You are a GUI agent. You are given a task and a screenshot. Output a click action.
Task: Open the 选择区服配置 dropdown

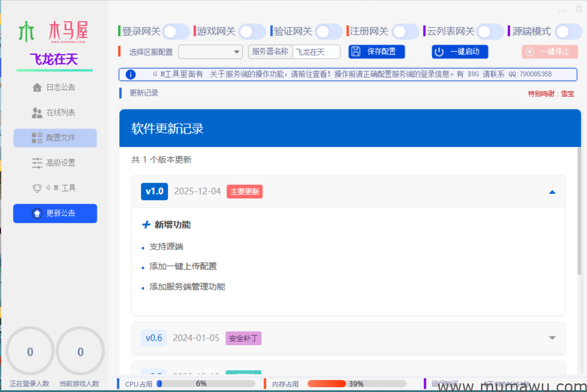coord(210,51)
